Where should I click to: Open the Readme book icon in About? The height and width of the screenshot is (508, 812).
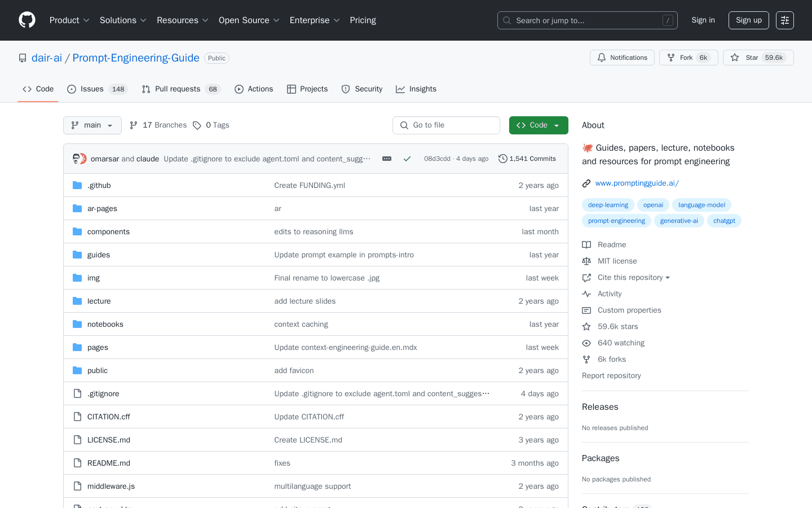(586, 244)
